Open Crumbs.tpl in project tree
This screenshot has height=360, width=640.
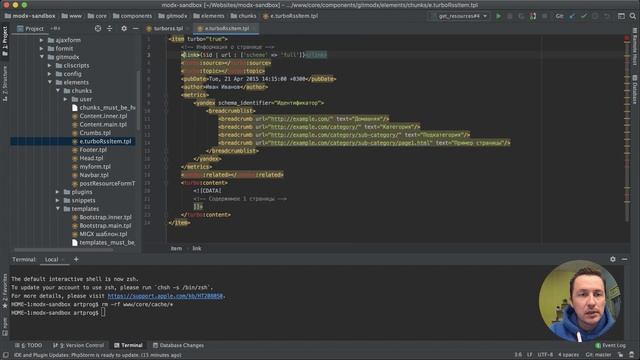click(x=95, y=133)
